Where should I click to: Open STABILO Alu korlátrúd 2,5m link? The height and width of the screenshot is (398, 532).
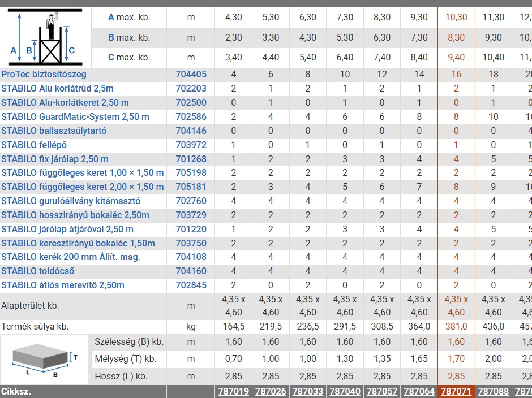coord(57,89)
